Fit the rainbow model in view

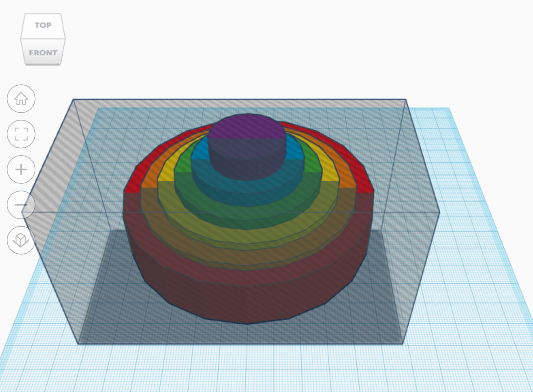click(x=20, y=134)
